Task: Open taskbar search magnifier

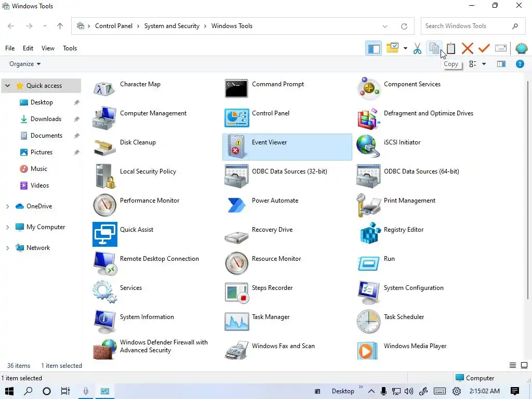Action: [28, 391]
